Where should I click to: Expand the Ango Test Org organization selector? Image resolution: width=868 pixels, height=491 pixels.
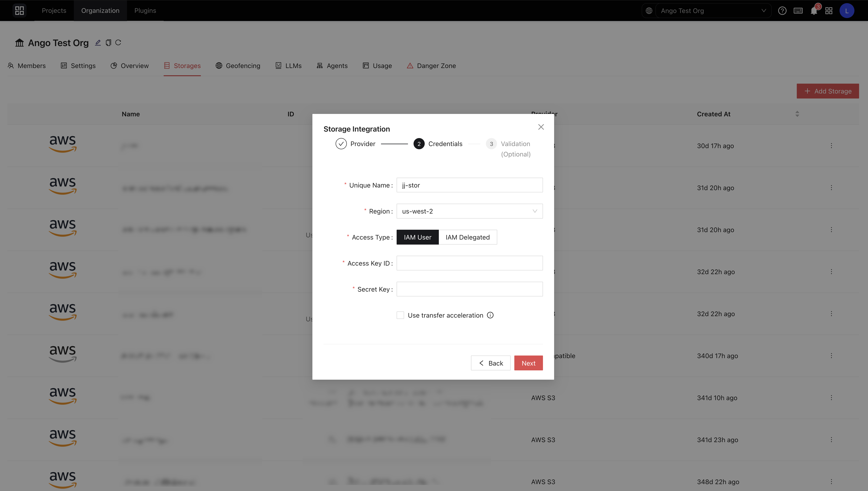pyautogui.click(x=713, y=11)
